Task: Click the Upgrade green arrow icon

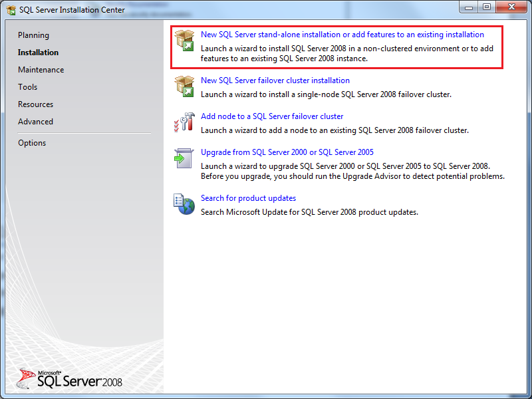Action: pos(184,158)
